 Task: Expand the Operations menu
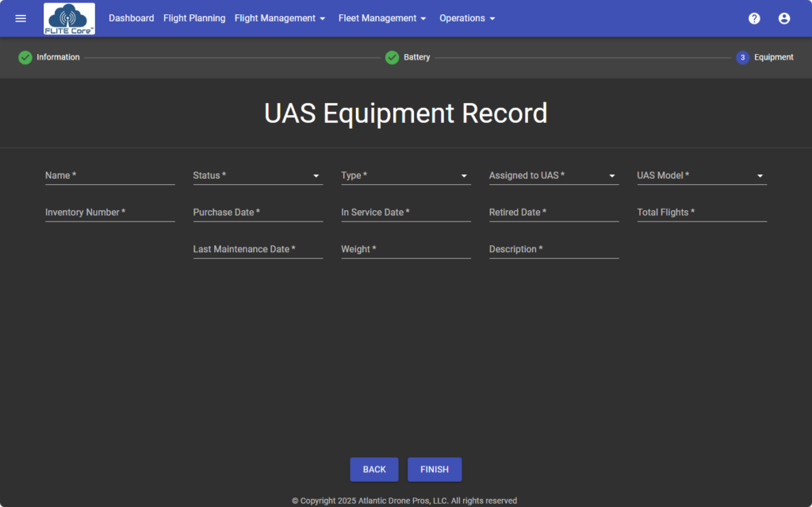[x=467, y=18]
